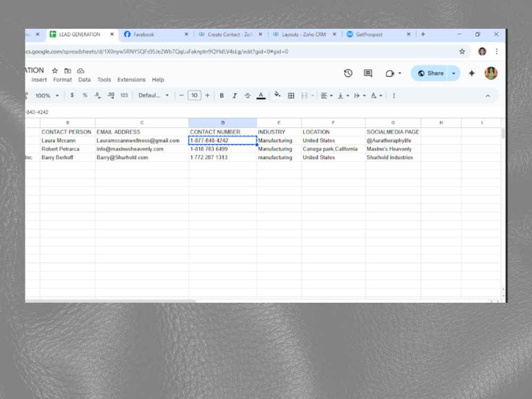Open more number formats 123
The width and height of the screenshot is (532, 399).
[124, 95]
